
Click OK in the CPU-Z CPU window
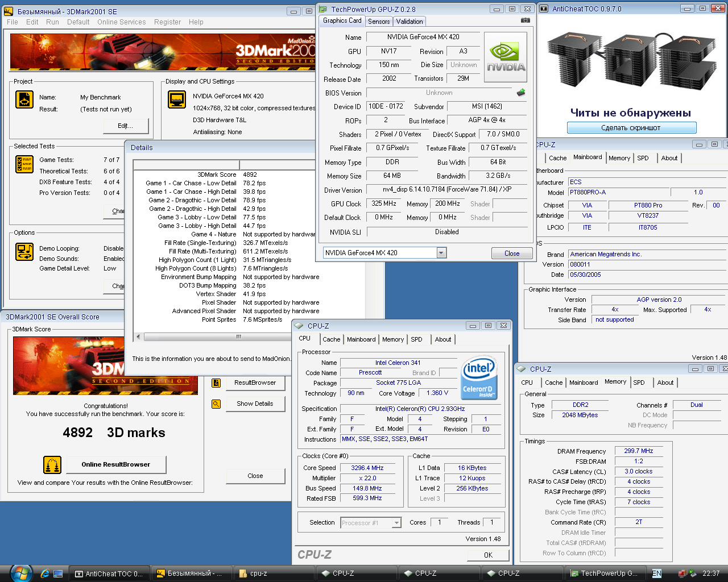(488, 555)
